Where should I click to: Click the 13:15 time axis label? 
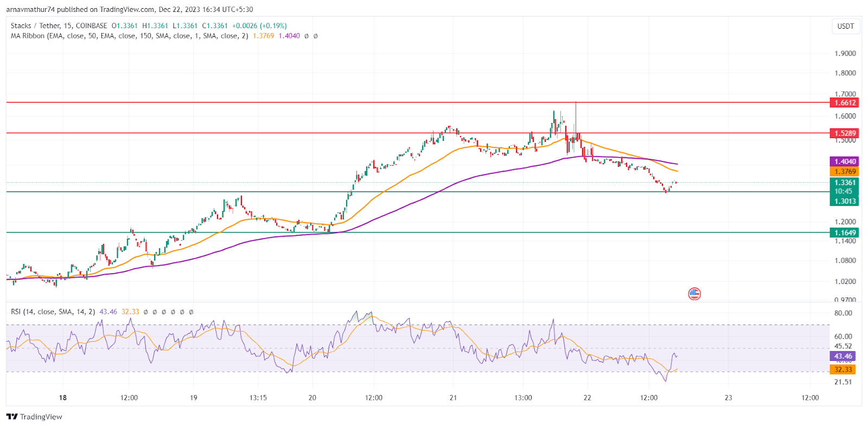click(x=258, y=398)
